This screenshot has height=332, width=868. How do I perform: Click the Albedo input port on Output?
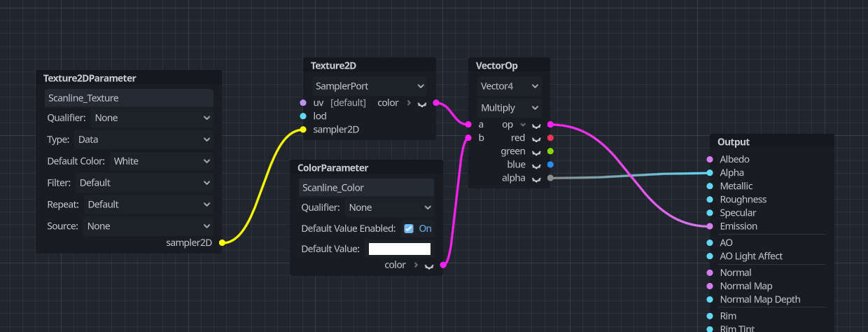[x=710, y=160]
